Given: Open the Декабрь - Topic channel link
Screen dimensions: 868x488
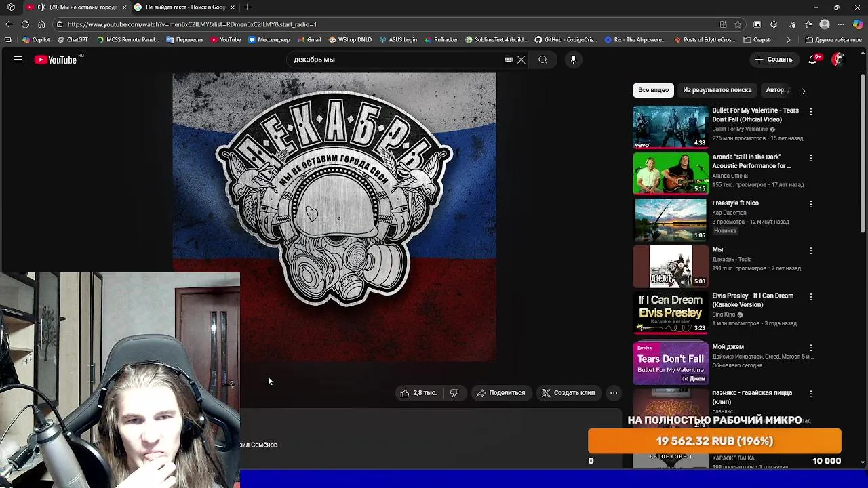Looking at the screenshot, I should (x=732, y=259).
